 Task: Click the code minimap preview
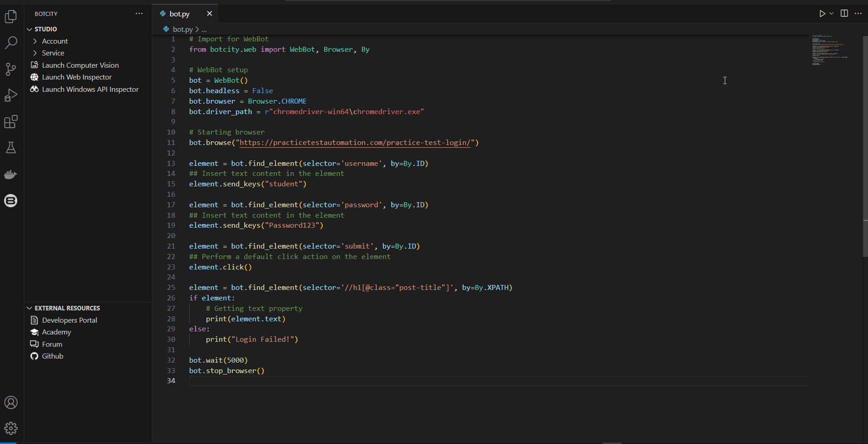click(x=830, y=50)
